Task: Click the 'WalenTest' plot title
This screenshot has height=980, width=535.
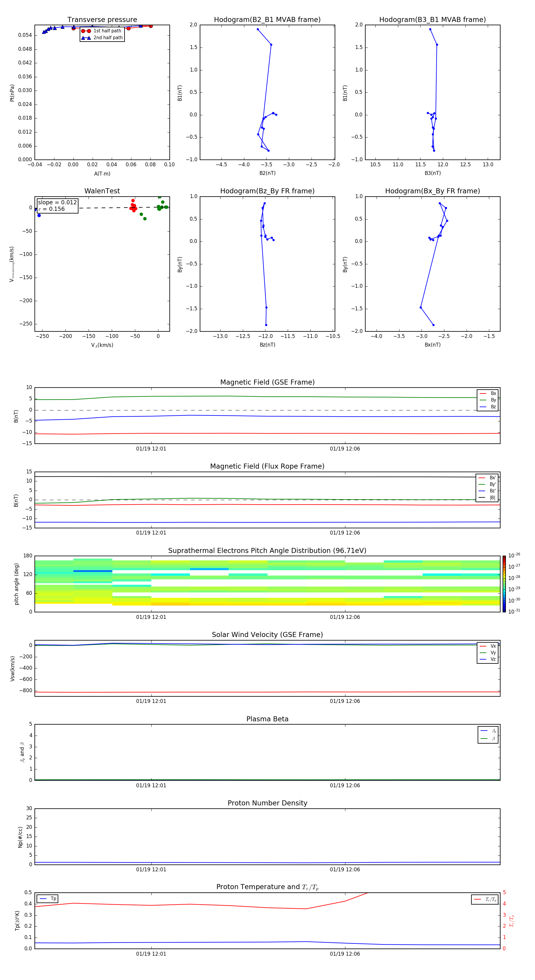Action: [102, 191]
